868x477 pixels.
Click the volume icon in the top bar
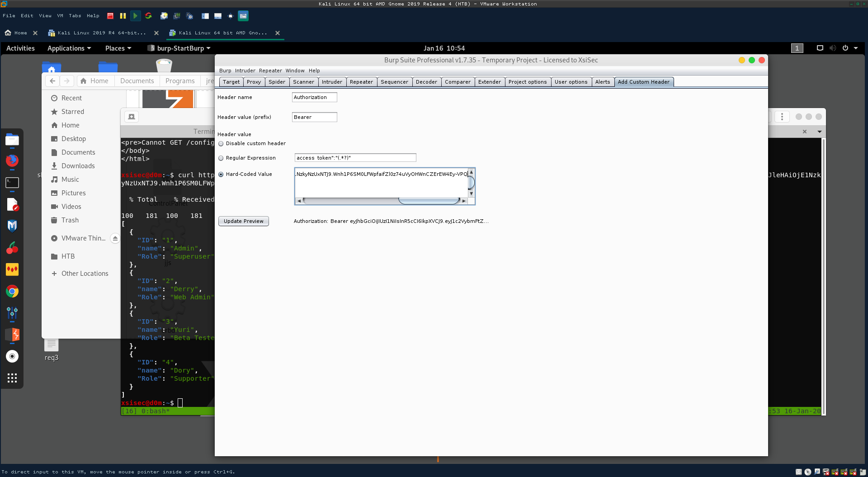tap(833, 48)
